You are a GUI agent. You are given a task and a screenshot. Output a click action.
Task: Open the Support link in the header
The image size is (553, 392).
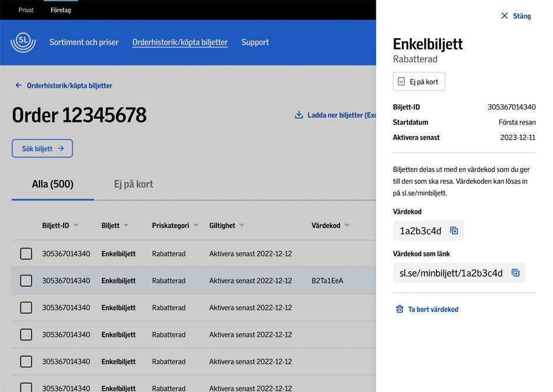pyautogui.click(x=255, y=42)
